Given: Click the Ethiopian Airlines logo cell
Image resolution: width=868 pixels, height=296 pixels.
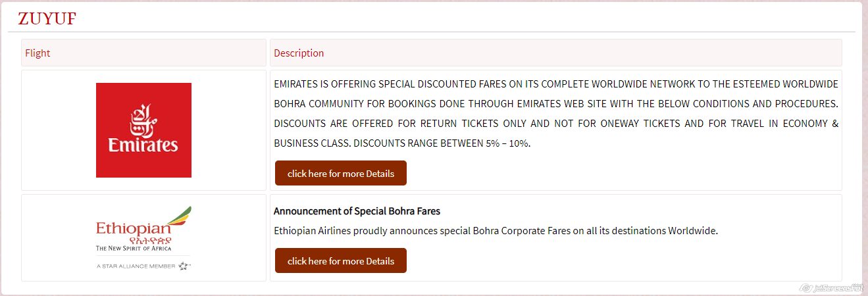Looking at the screenshot, I should coord(143,237).
